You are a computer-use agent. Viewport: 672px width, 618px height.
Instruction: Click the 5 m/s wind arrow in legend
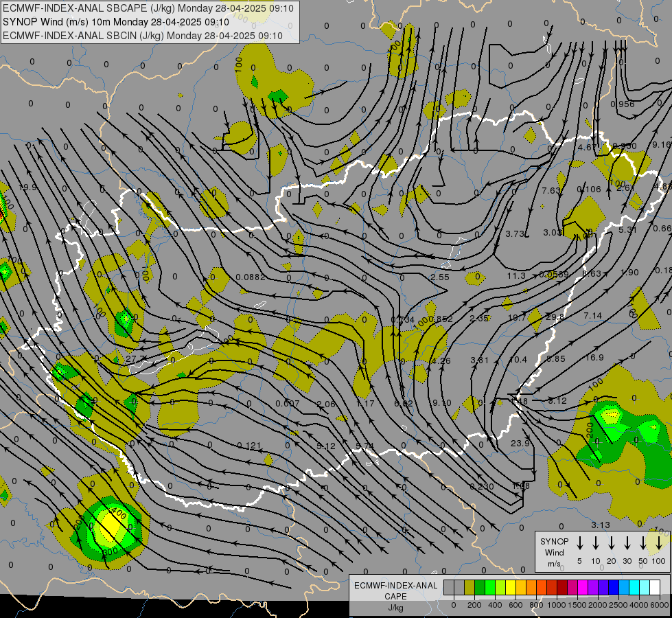(580, 542)
